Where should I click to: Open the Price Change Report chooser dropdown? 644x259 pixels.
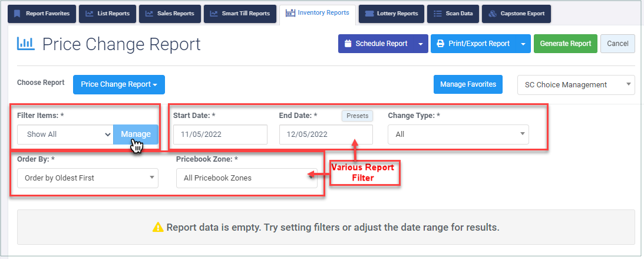(118, 85)
